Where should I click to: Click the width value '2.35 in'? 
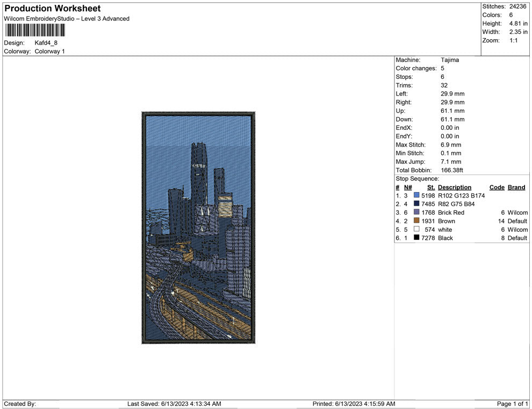click(518, 32)
